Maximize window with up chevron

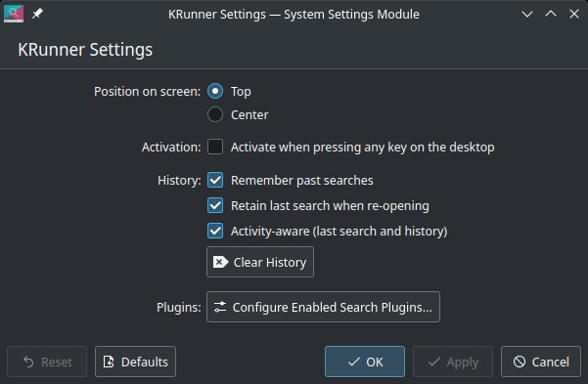[551, 15]
